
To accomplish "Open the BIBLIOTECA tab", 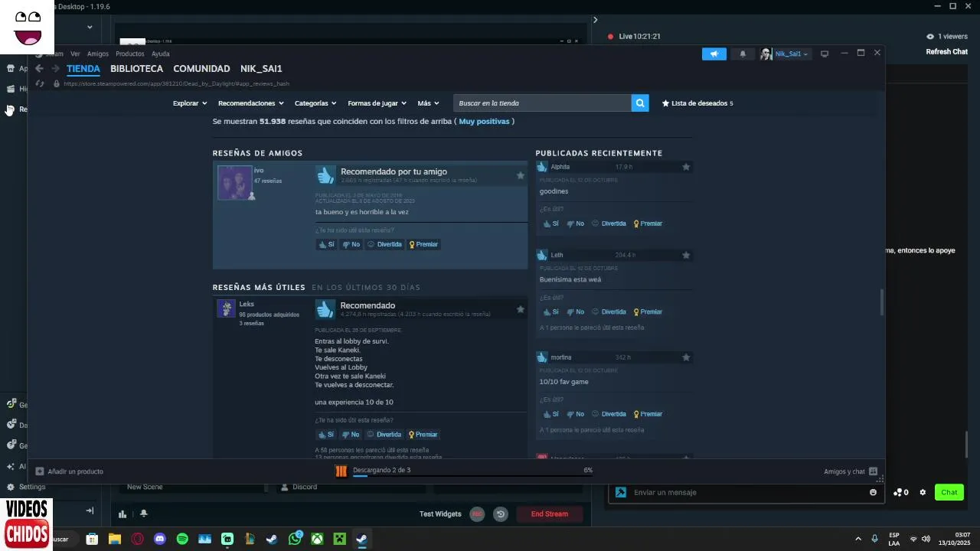I will (136, 68).
